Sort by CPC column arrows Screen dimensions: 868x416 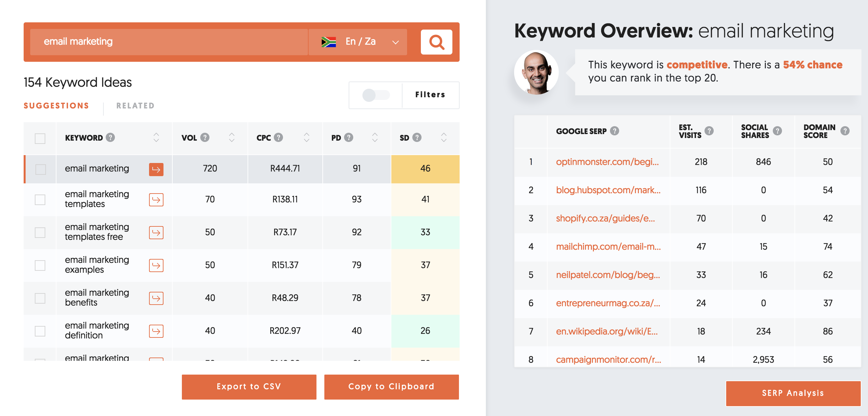click(x=306, y=137)
